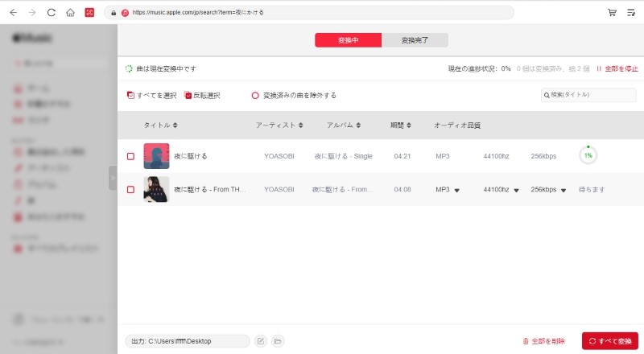Click the forward navigation arrow

coord(32,13)
